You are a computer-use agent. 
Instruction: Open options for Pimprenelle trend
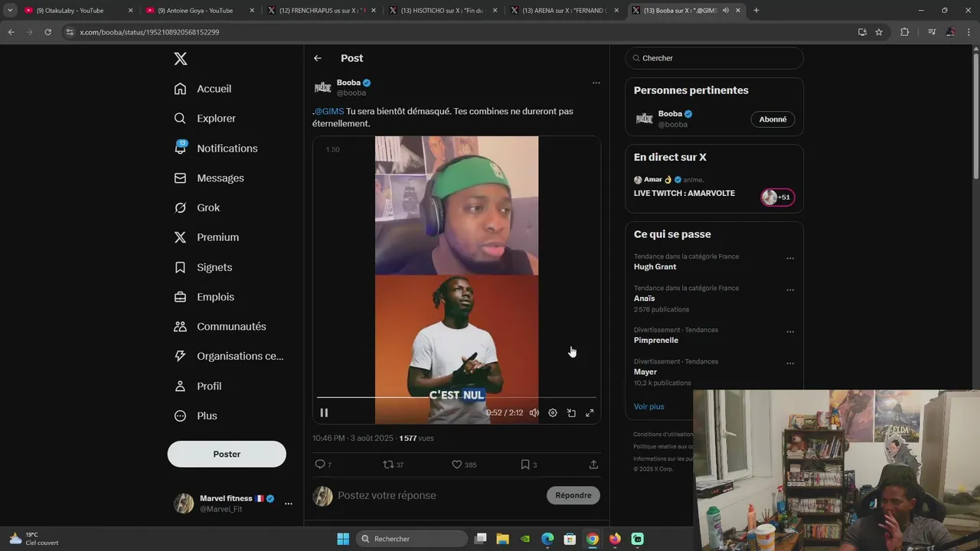coord(790,332)
